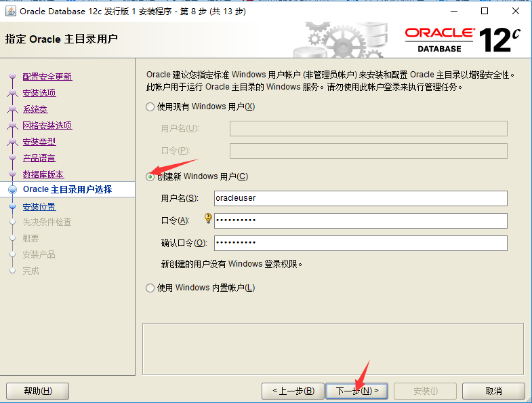The height and width of the screenshot is (403, 532).
Task: Select Oracle 主目录用户选择 step
Action: (x=67, y=189)
